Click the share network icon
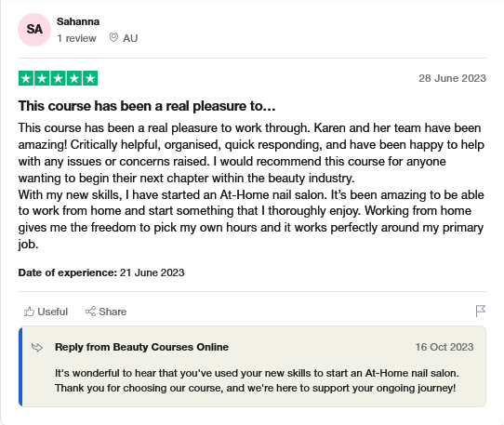Screen dimensions: 504x425 90,312
